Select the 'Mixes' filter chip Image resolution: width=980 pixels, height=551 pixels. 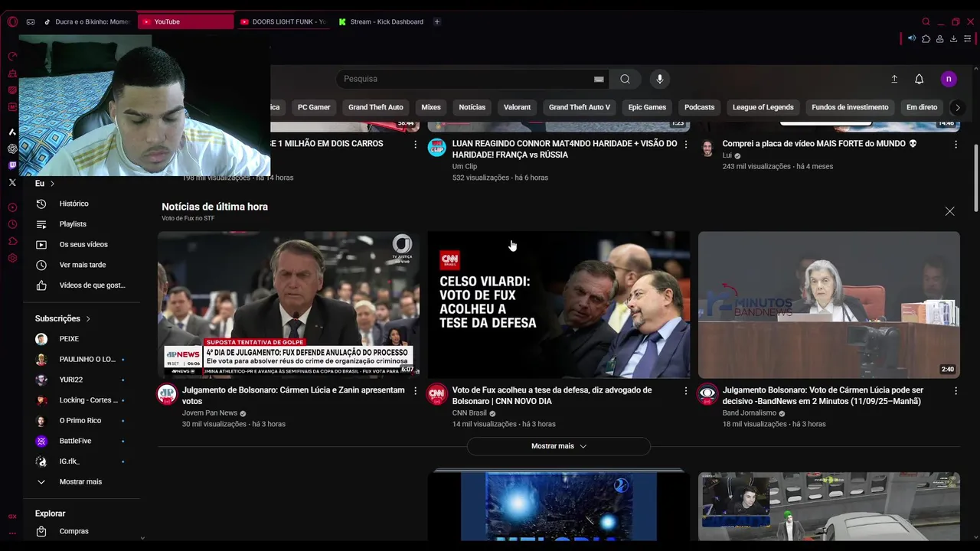point(431,107)
